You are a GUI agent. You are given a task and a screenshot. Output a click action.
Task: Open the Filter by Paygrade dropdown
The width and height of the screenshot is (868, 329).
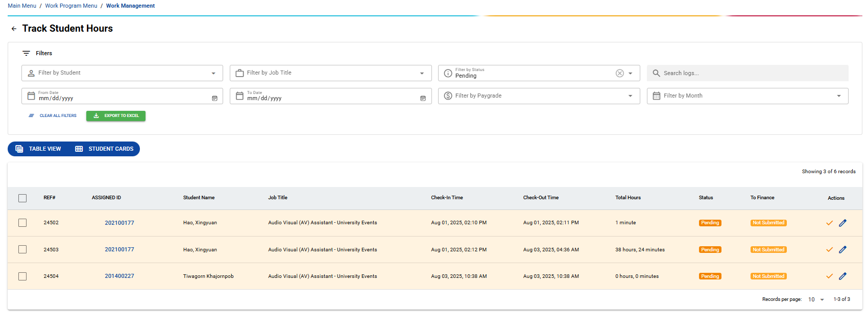(539, 96)
